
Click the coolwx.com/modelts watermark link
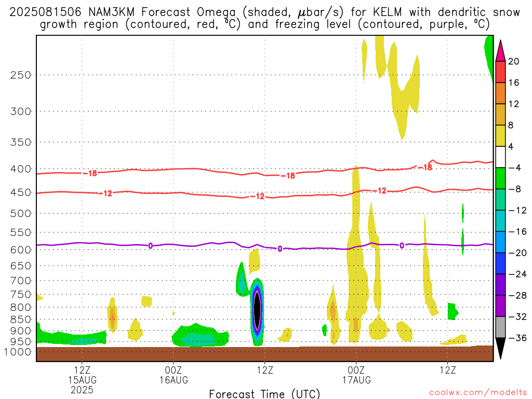(478, 392)
